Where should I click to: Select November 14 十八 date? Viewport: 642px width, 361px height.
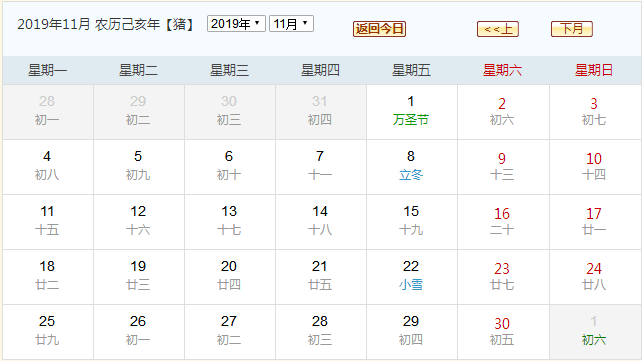pyautogui.click(x=320, y=222)
